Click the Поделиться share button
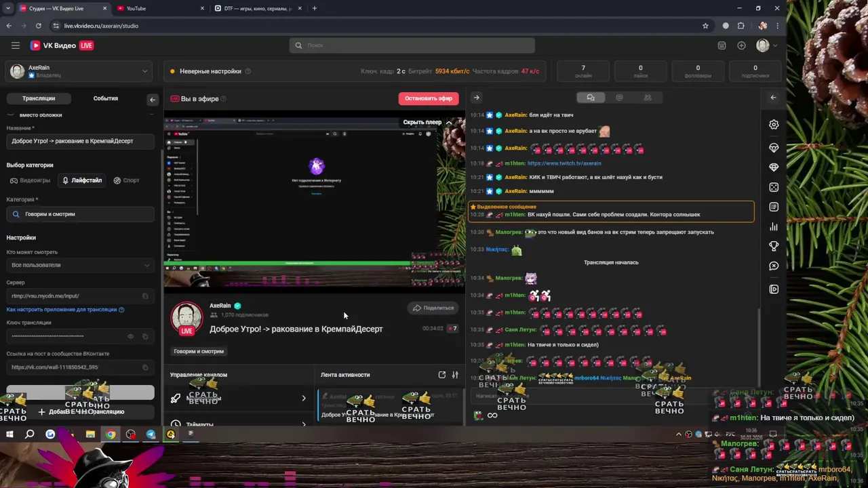This screenshot has width=868, height=488. click(x=433, y=308)
